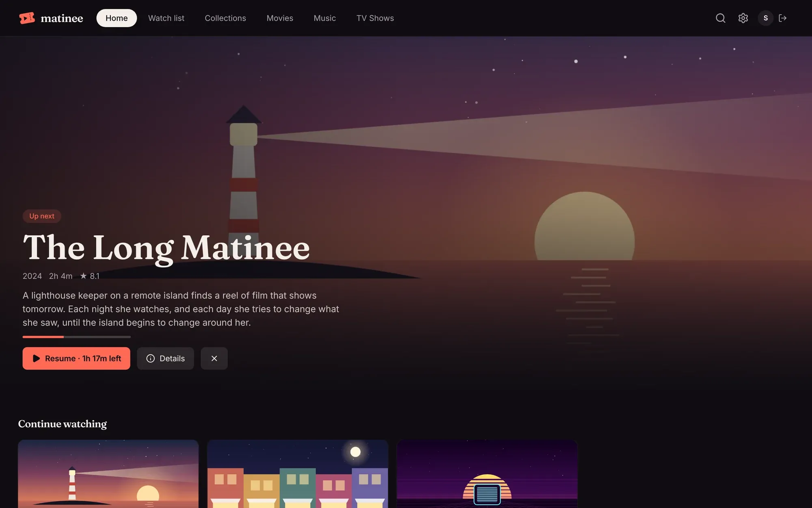Click the 2h 4m runtime
Screen dimensions: 812x508
(x=61, y=276)
